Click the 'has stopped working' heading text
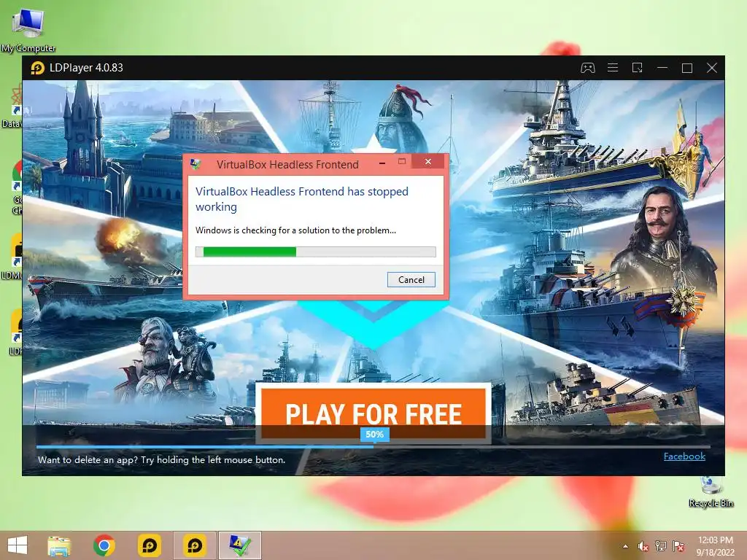Image resolution: width=747 pixels, height=560 pixels. coord(301,199)
